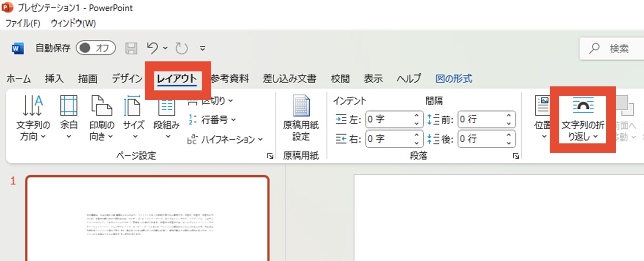Switch to the 参考資料 tab

coord(229,79)
